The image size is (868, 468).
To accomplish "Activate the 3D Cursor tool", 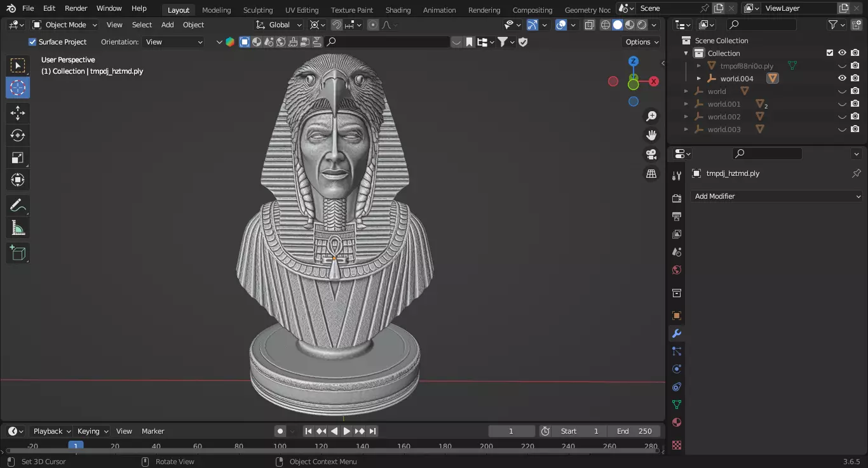I will (x=18, y=88).
